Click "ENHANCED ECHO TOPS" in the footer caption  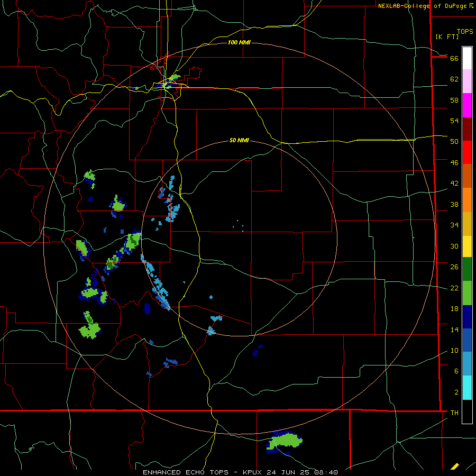point(186,472)
